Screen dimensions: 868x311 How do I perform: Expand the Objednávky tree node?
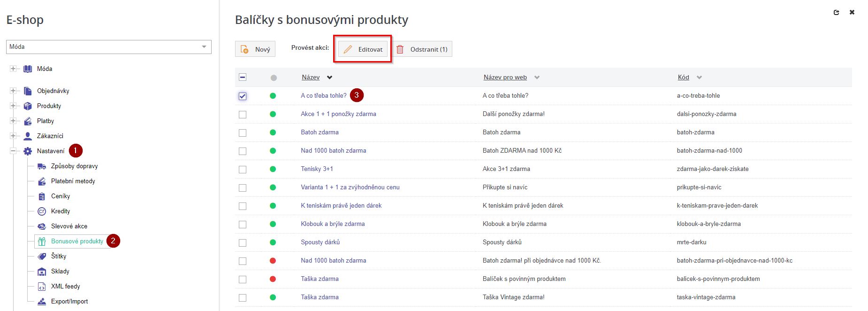[13, 91]
